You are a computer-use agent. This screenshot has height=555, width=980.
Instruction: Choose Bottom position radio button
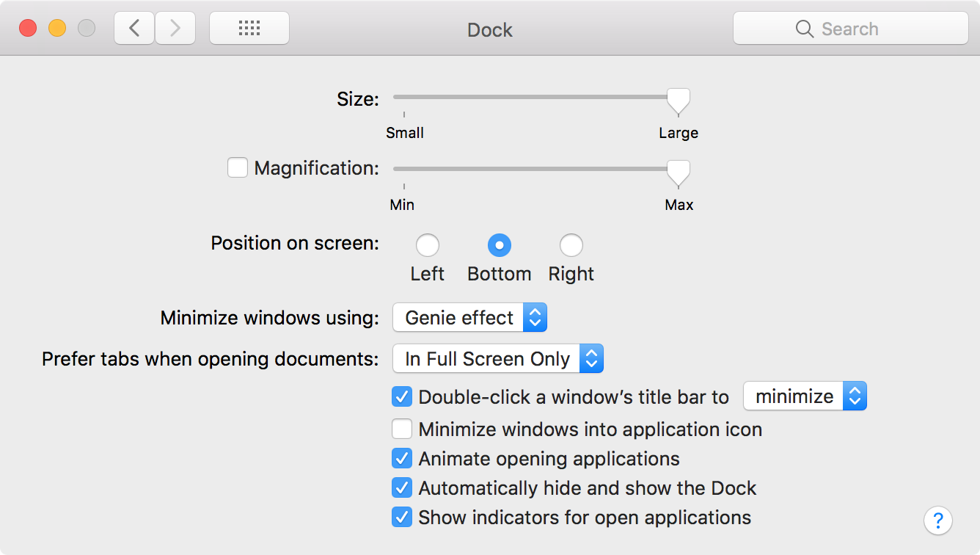tap(500, 245)
